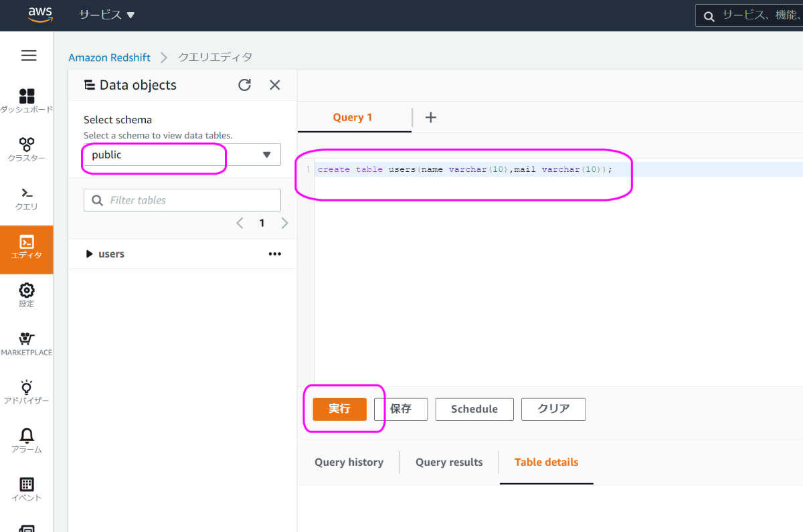Close the Data objects panel
803x532 pixels.
coord(274,85)
